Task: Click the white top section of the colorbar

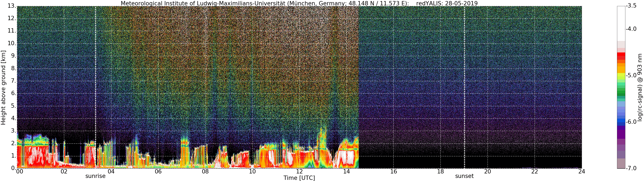Action: point(621,23)
